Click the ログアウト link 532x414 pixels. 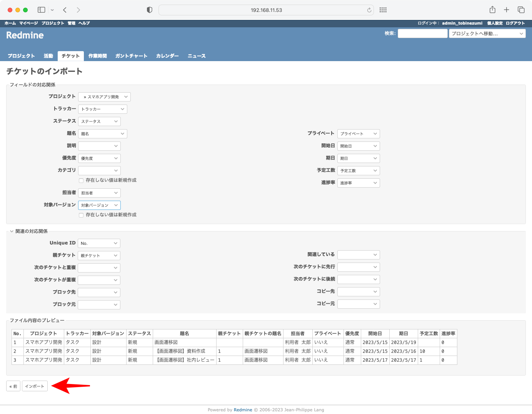[x=515, y=23]
